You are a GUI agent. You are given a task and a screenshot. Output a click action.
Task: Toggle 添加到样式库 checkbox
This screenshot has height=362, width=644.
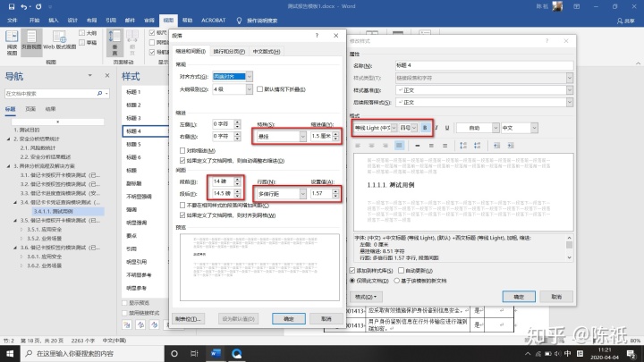coord(352,271)
